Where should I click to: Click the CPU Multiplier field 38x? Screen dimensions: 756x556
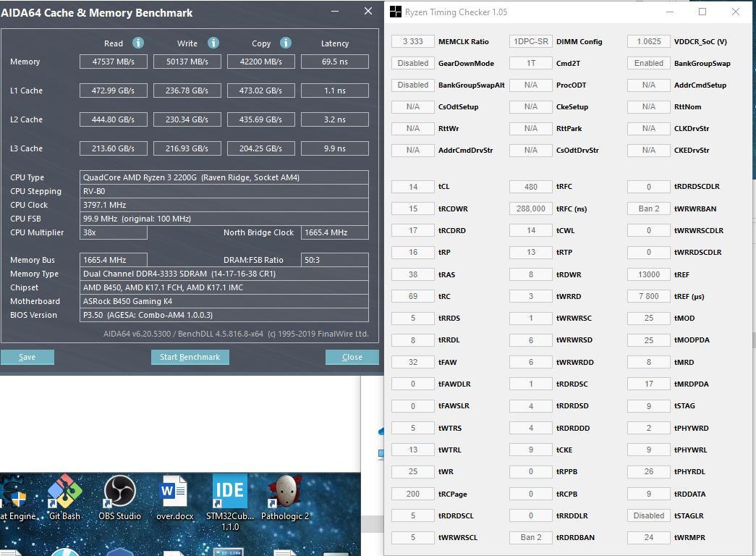[114, 232]
